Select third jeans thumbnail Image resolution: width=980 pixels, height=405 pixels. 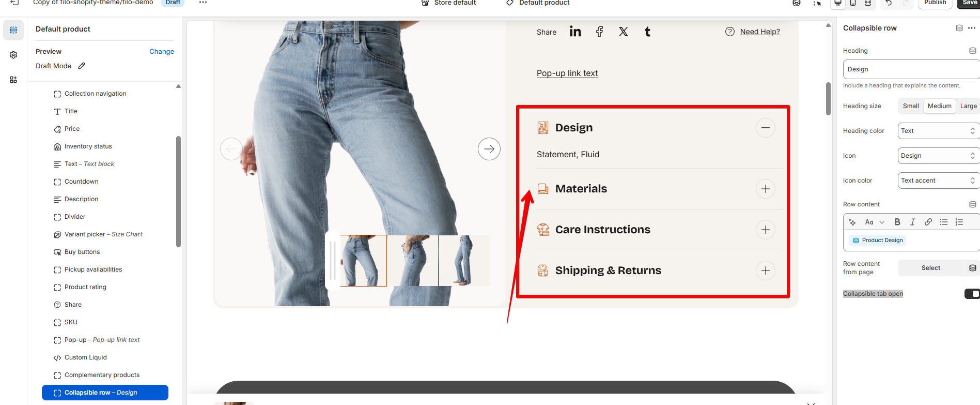(464, 261)
